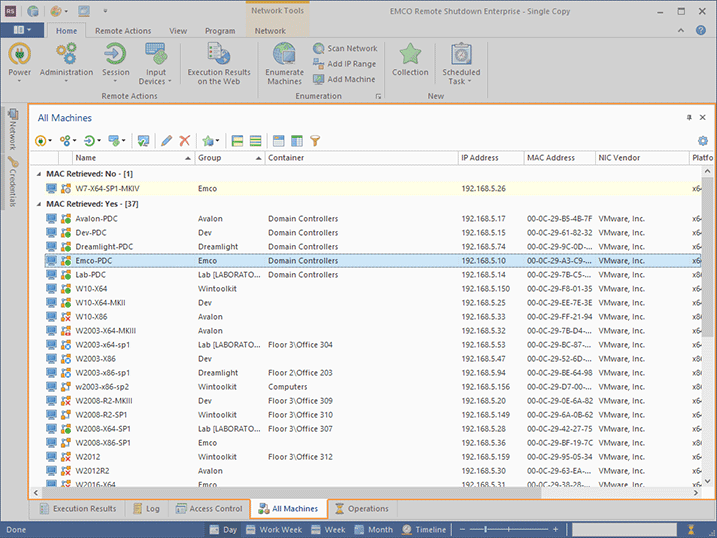
Task: Toggle the Month view in status bar
Action: [x=372, y=530]
